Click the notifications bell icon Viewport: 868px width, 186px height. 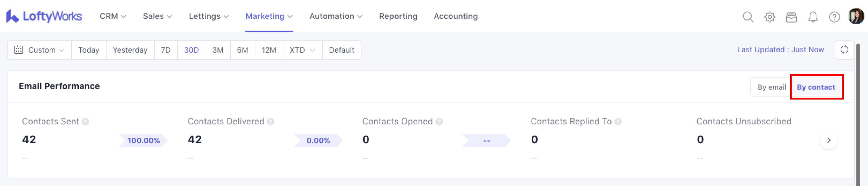coord(813,16)
